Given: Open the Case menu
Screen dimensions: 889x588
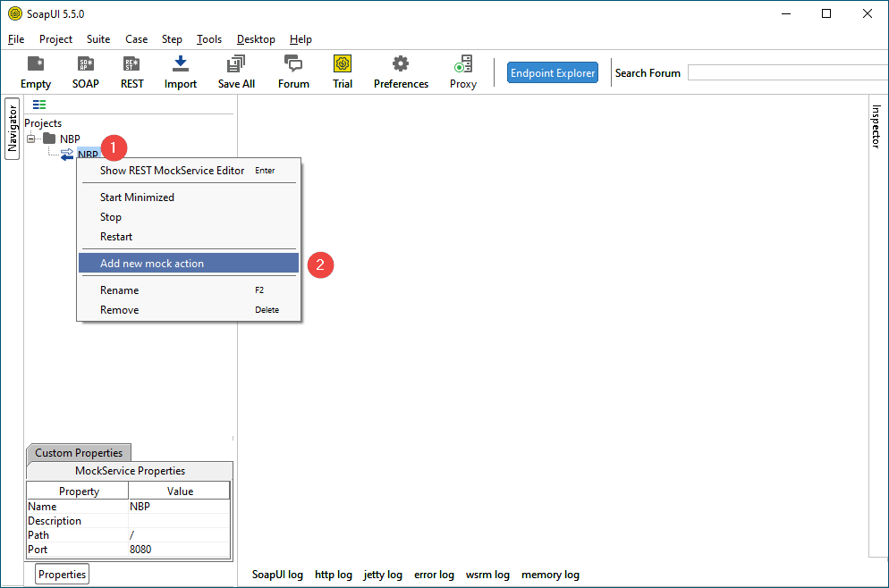Looking at the screenshot, I should click(x=136, y=39).
